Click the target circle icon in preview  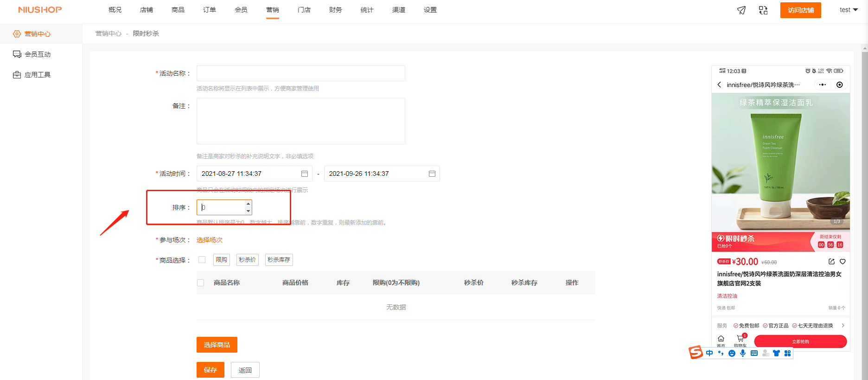tap(840, 84)
